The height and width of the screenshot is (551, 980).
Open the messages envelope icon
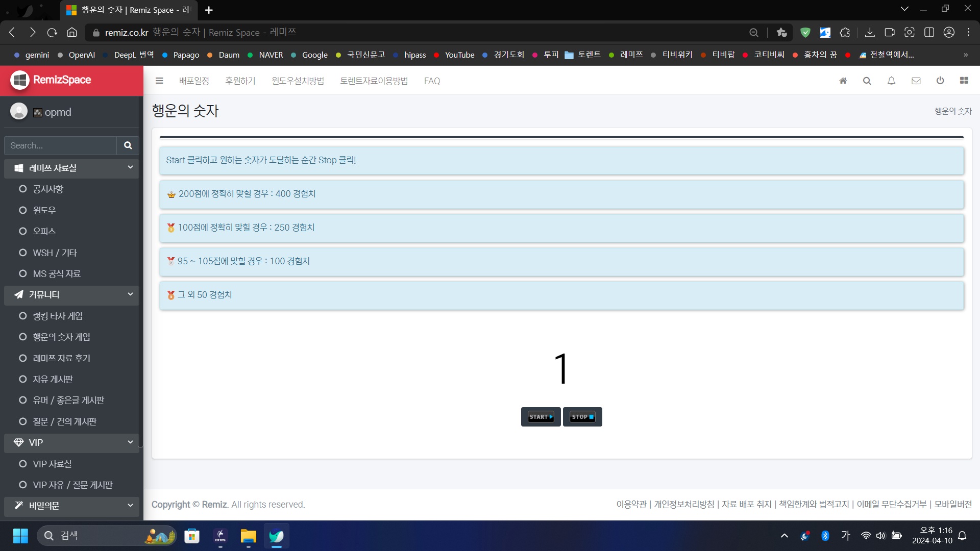[916, 81]
